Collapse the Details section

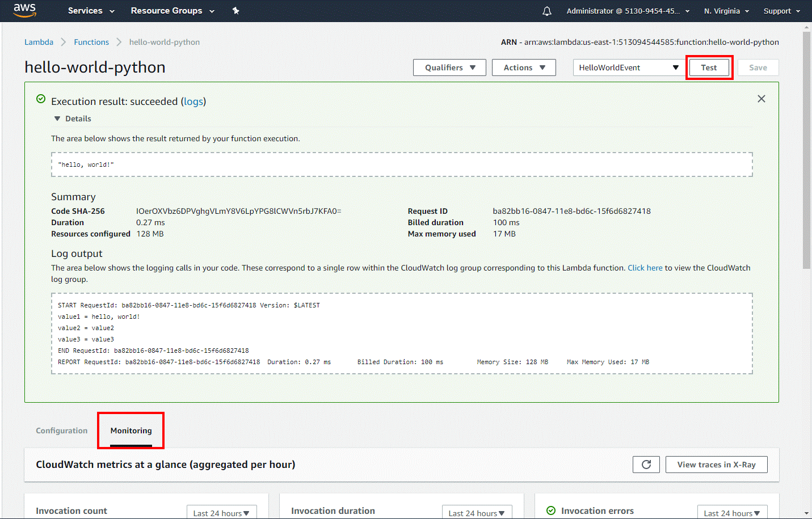tap(73, 119)
